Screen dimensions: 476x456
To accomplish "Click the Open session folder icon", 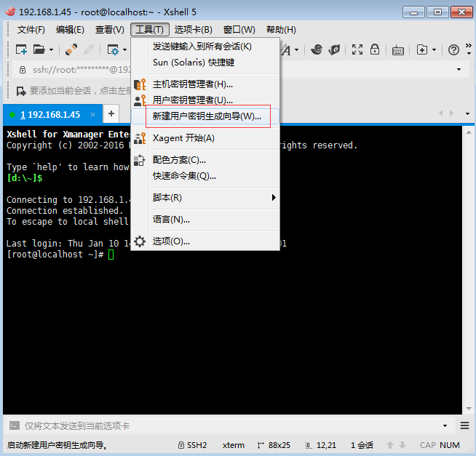I will (x=39, y=49).
